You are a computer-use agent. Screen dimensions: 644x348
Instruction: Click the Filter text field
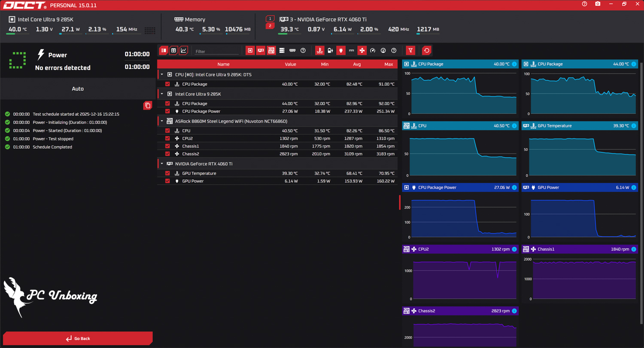point(216,51)
